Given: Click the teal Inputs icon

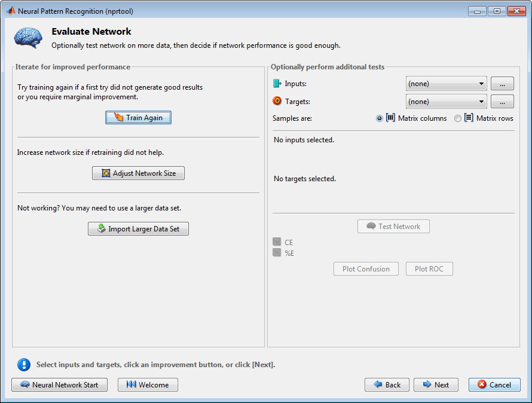Looking at the screenshot, I should click(x=277, y=83).
